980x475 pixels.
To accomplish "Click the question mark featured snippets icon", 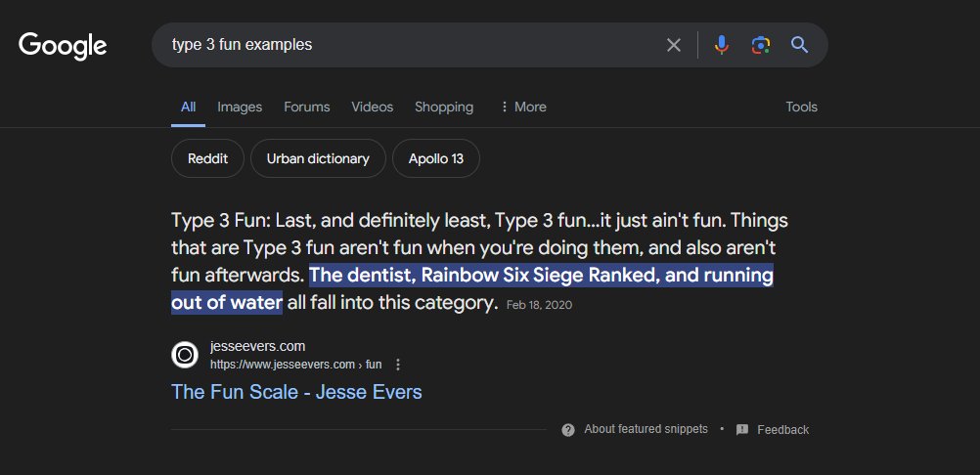I will coord(568,429).
